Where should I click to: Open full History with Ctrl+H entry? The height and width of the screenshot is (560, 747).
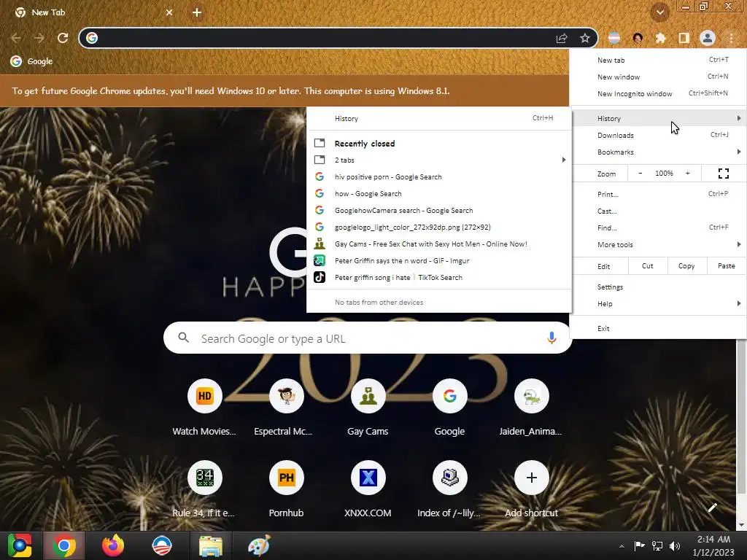pos(438,118)
